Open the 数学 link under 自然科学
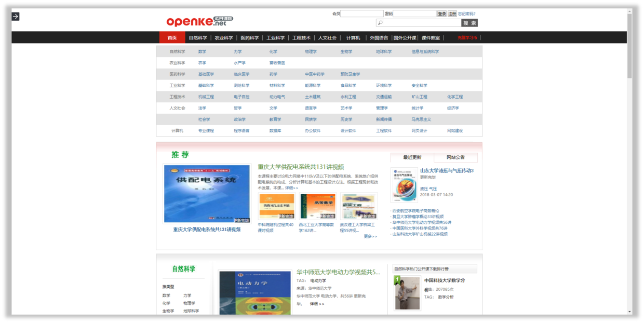Image resolution: width=644 pixels, height=323 pixels. pyautogui.click(x=202, y=51)
